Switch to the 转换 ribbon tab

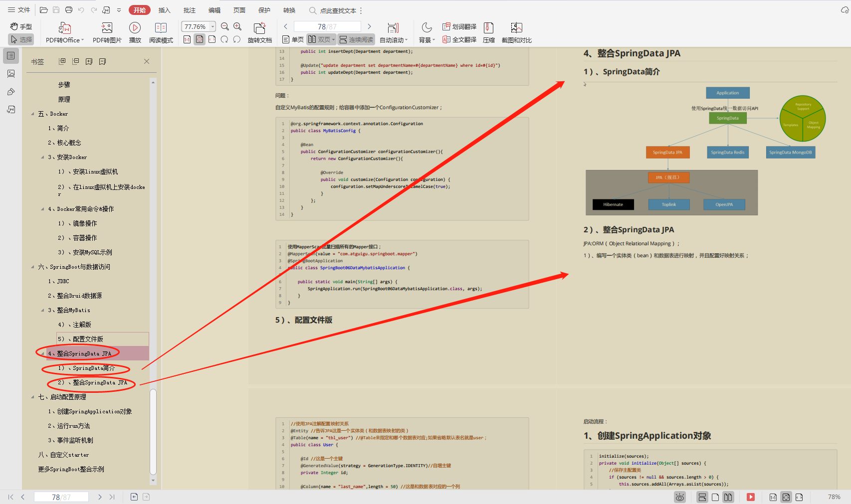tap(289, 10)
